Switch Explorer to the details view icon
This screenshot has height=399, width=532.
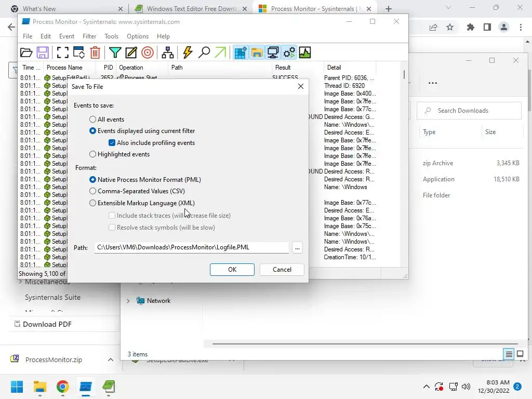click(x=509, y=354)
